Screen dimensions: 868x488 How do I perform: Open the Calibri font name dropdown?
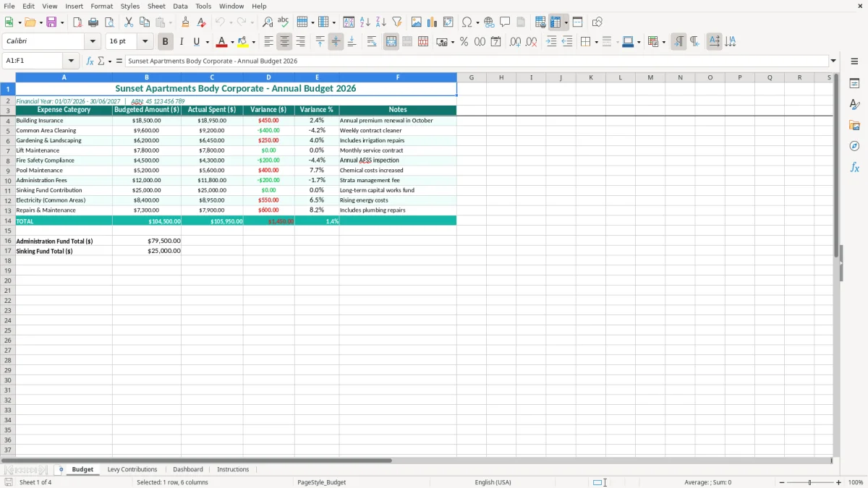point(93,42)
